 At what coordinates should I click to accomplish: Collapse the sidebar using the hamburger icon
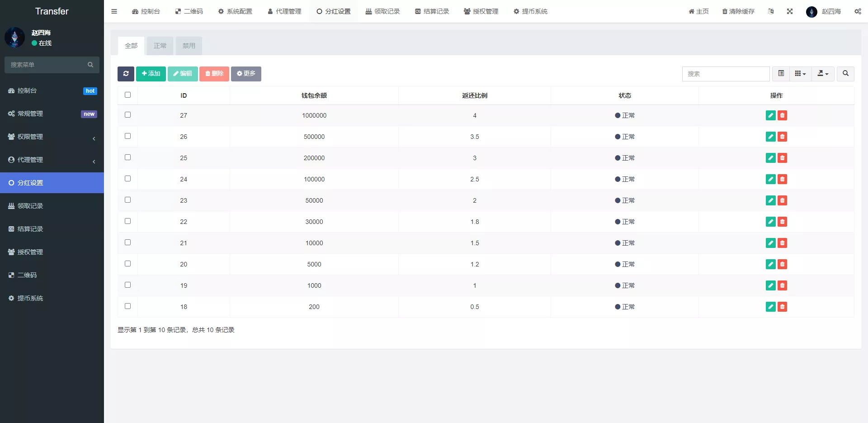(x=114, y=11)
